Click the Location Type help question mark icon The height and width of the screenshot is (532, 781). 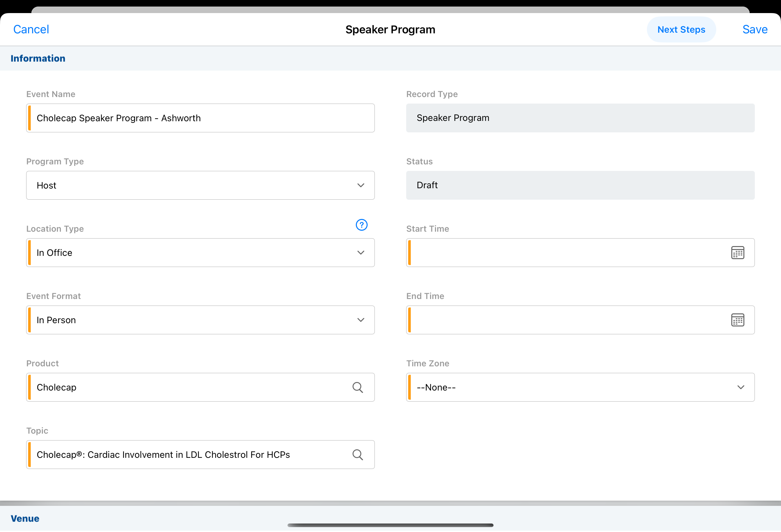click(362, 225)
